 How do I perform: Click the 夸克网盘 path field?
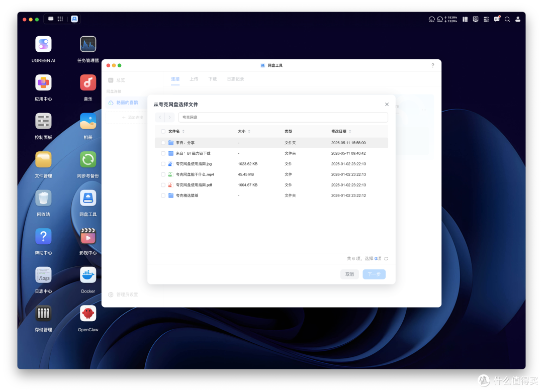point(283,118)
